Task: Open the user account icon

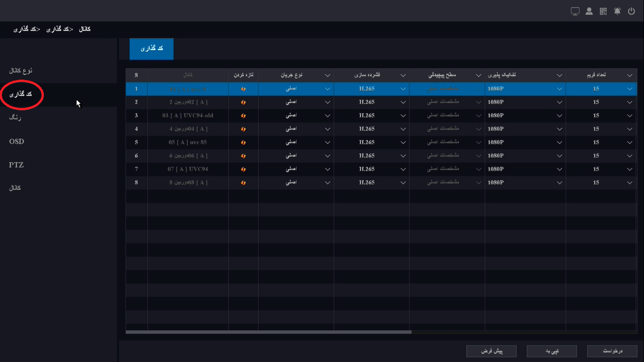Action: tap(589, 11)
